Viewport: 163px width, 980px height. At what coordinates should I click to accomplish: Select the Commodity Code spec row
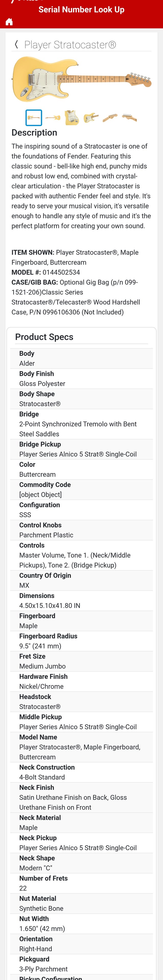tap(81, 490)
